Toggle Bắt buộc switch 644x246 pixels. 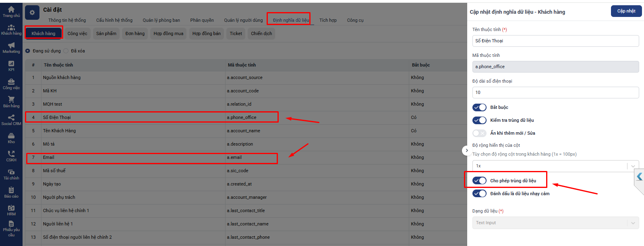[x=479, y=107]
